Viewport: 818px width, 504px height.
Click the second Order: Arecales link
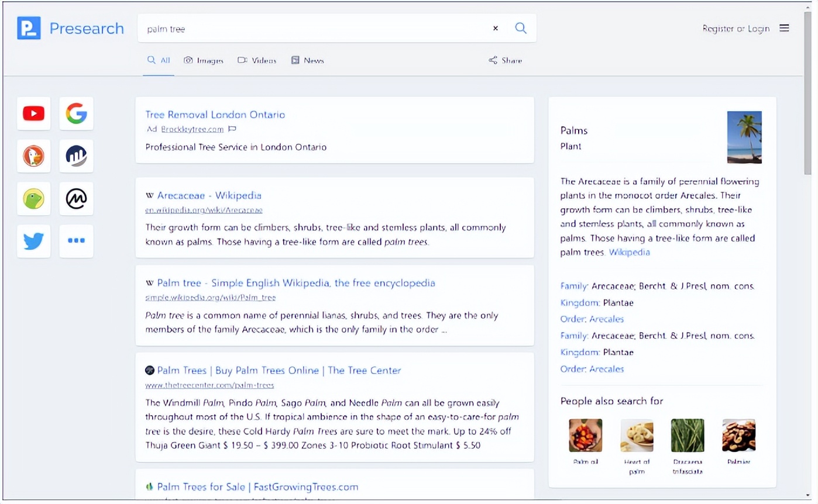(592, 369)
